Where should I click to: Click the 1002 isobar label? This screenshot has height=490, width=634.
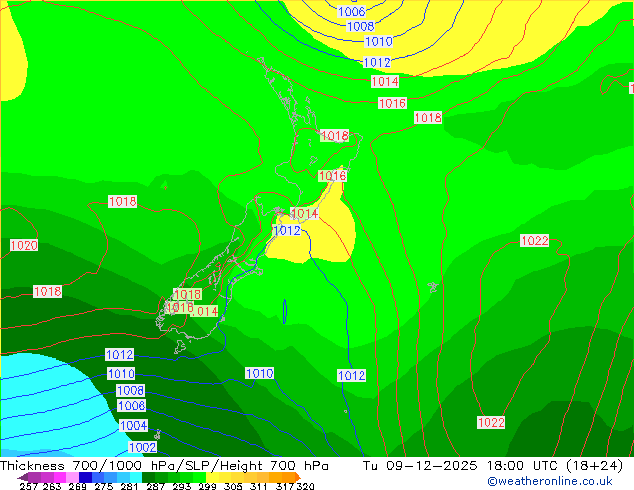click(142, 447)
